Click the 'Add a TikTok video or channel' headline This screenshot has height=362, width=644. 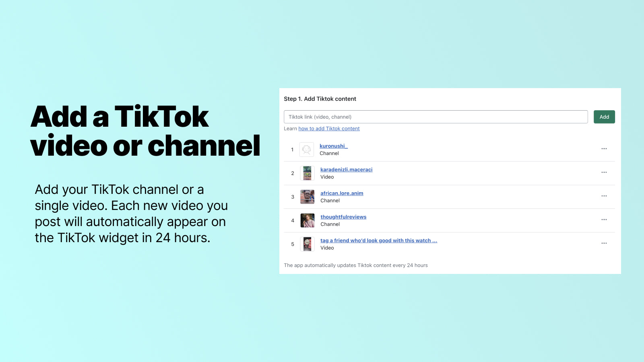pyautogui.click(x=145, y=131)
